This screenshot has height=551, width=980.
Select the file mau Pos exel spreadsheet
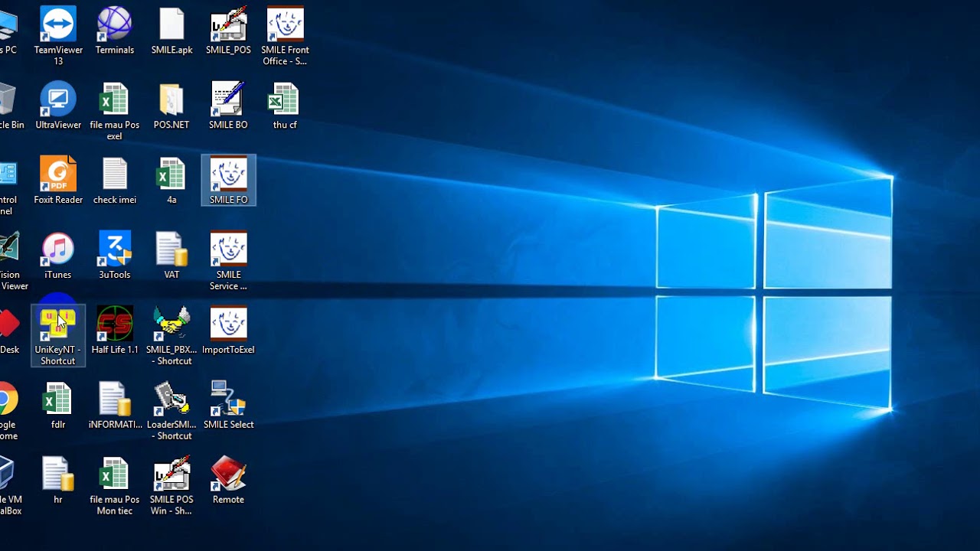(x=115, y=111)
